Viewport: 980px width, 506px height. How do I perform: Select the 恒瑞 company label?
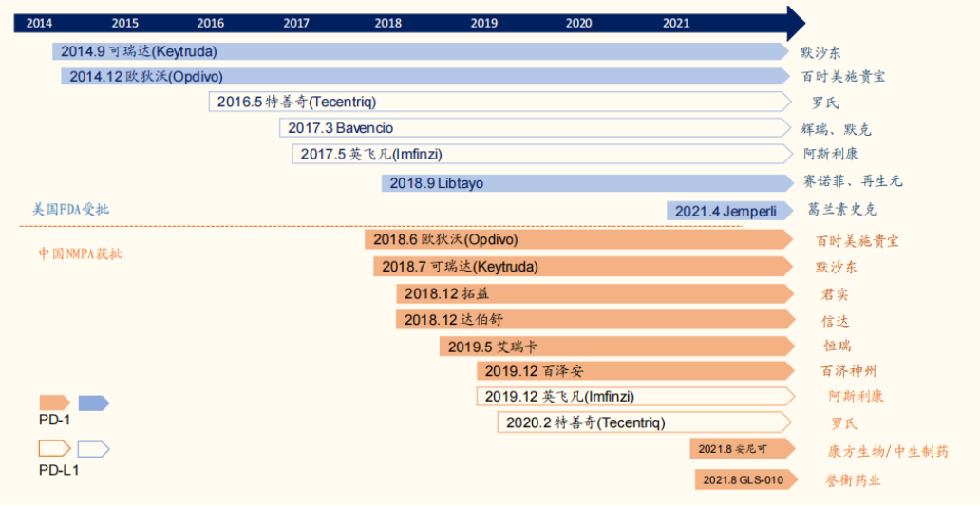click(x=837, y=346)
